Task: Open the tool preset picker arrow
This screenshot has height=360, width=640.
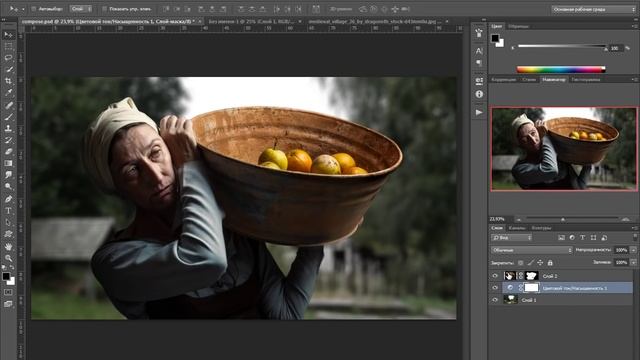Action: pos(23,9)
